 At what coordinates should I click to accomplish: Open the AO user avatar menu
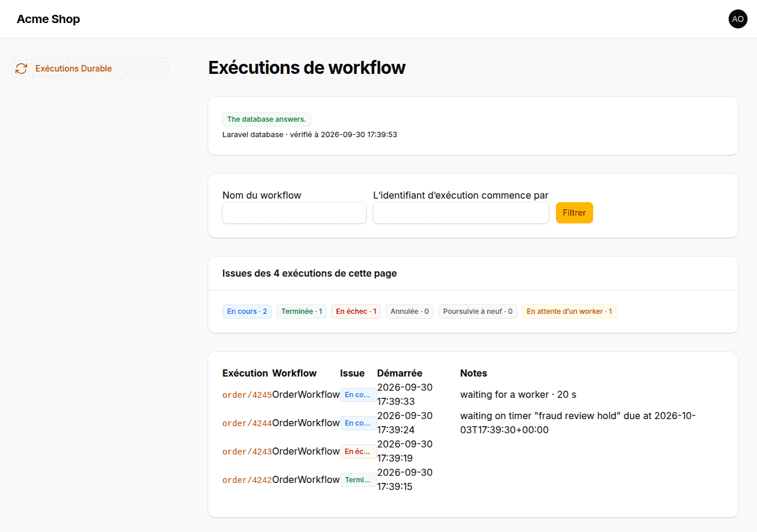point(738,19)
